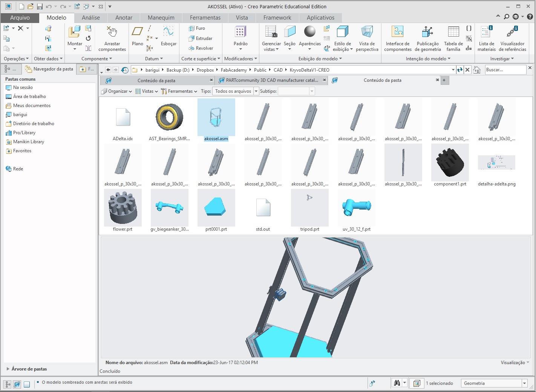The image size is (536, 392).
Task: Expand the Componente group dropdown
Action: click(x=97, y=59)
